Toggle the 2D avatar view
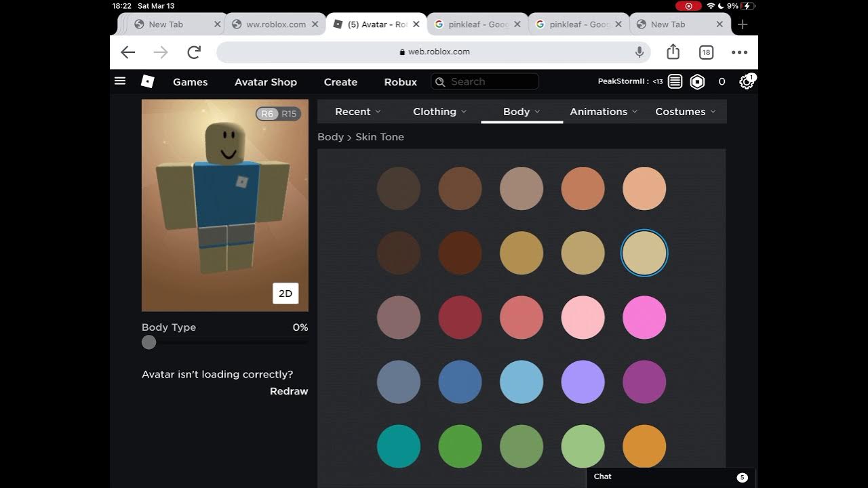The height and width of the screenshot is (488, 868). point(285,293)
